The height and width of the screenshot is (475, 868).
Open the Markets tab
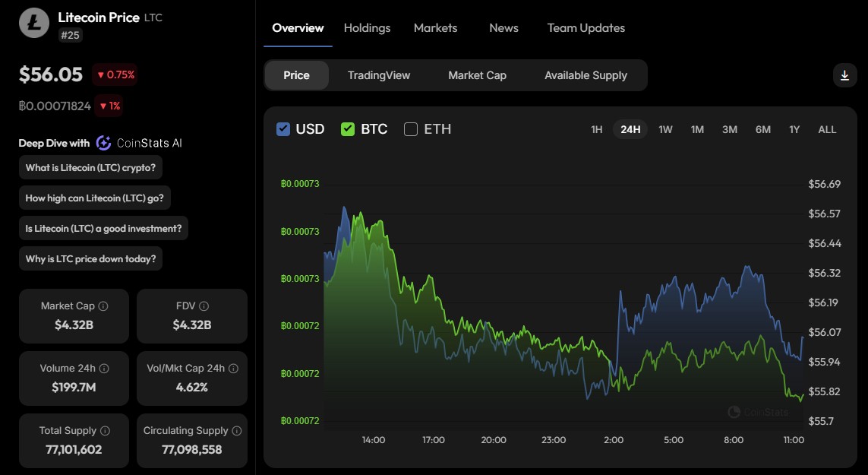[435, 28]
